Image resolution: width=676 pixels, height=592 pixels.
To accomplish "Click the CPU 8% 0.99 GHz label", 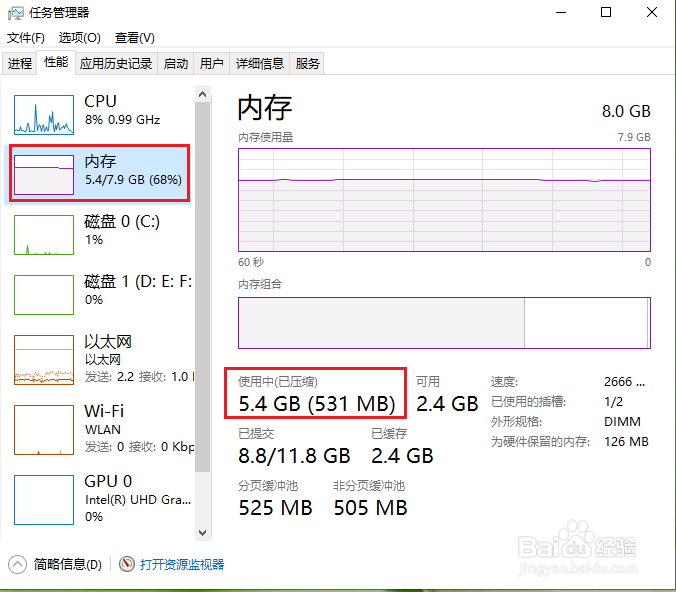I will pyautogui.click(x=122, y=110).
